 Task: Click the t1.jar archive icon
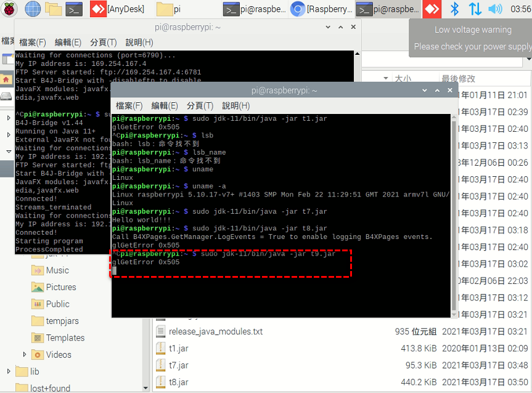160,348
